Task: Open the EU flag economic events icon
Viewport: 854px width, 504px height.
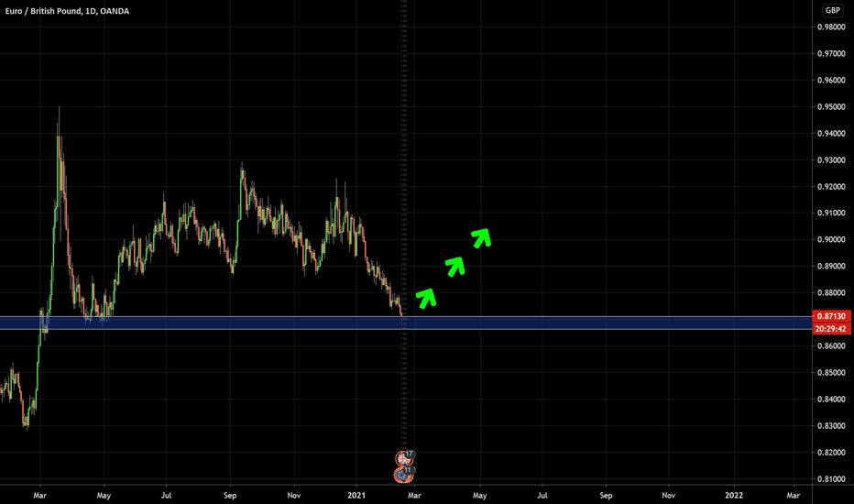Action: pos(403,475)
